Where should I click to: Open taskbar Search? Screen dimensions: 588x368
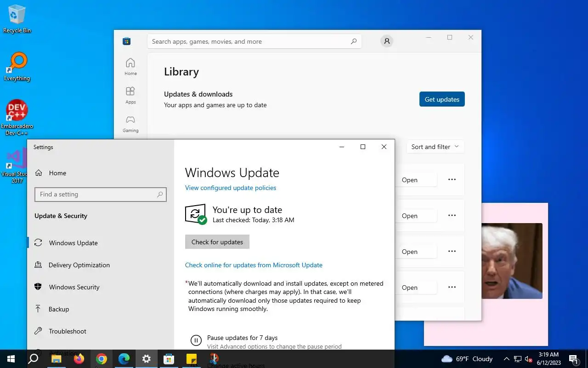click(x=33, y=359)
